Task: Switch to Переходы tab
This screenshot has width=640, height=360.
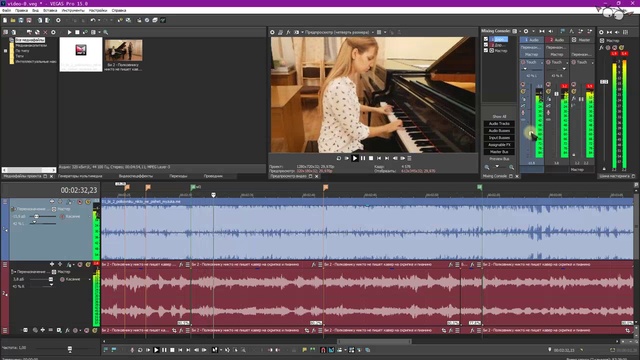Action: 178,176
